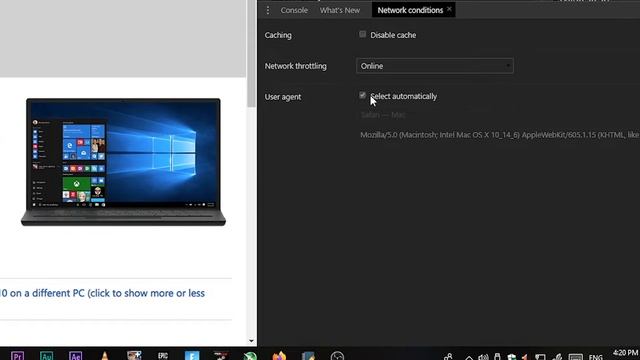
Task: Click the web page vertical scrollbar thumb
Action: coord(251,53)
